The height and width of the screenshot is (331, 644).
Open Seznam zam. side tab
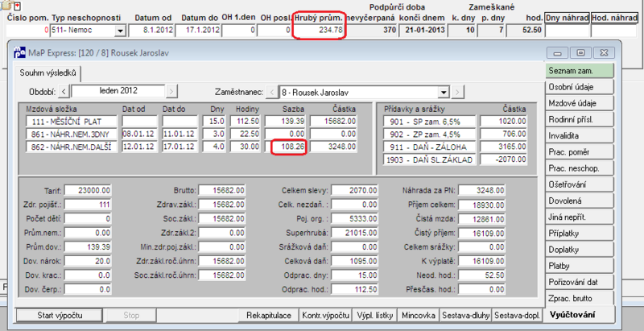tap(580, 71)
